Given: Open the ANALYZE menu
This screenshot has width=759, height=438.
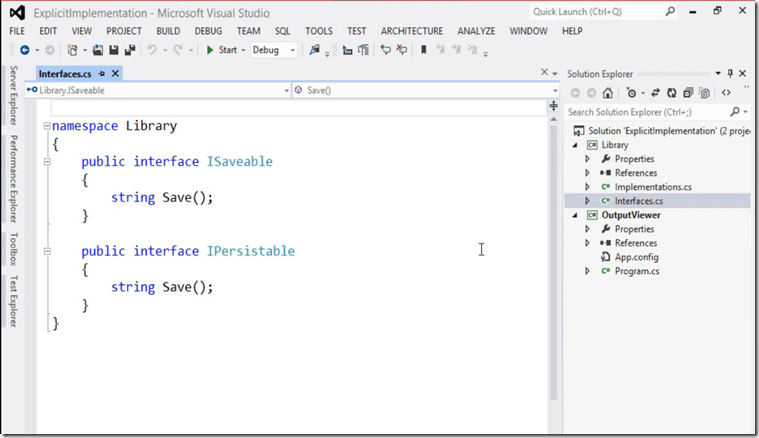Looking at the screenshot, I should click(476, 31).
